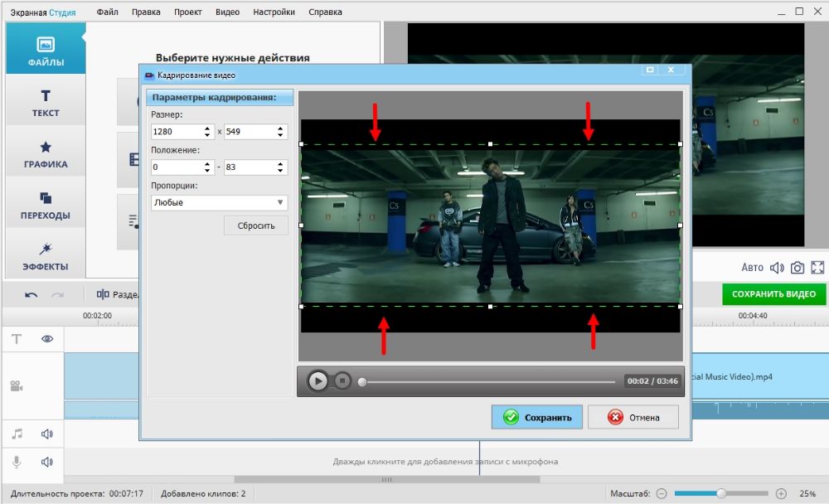Open the Правка menu
Viewport: 829px width, 504px height.
click(146, 12)
